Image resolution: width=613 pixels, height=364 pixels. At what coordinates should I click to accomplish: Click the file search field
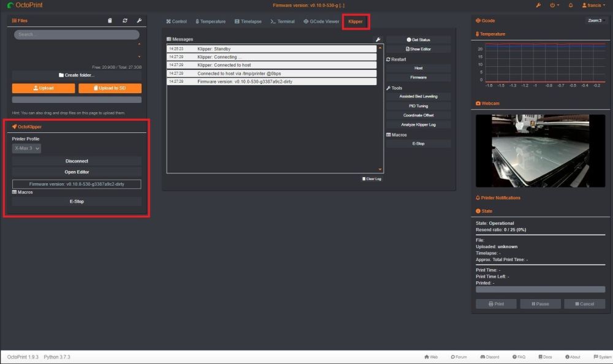tap(77, 34)
